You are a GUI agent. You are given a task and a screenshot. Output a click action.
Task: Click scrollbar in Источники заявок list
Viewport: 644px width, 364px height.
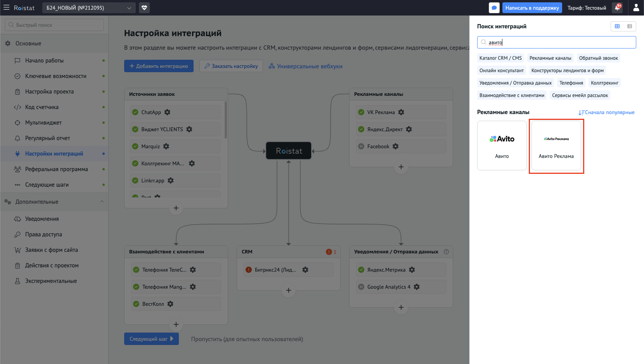tap(226, 120)
